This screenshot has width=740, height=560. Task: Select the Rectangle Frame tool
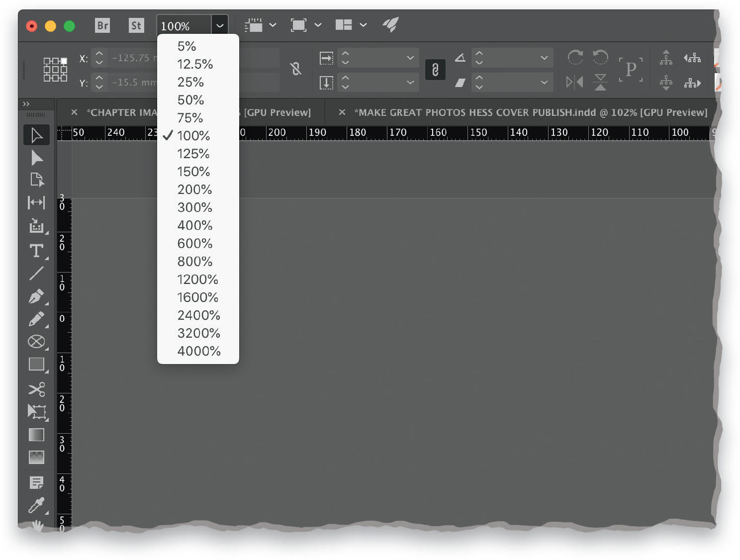click(x=36, y=342)
